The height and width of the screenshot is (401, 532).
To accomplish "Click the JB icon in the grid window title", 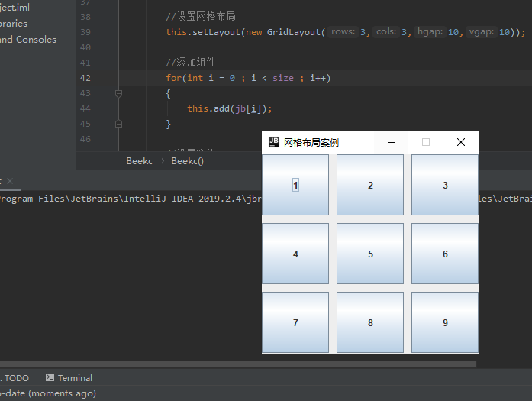I will click(274, 142).
